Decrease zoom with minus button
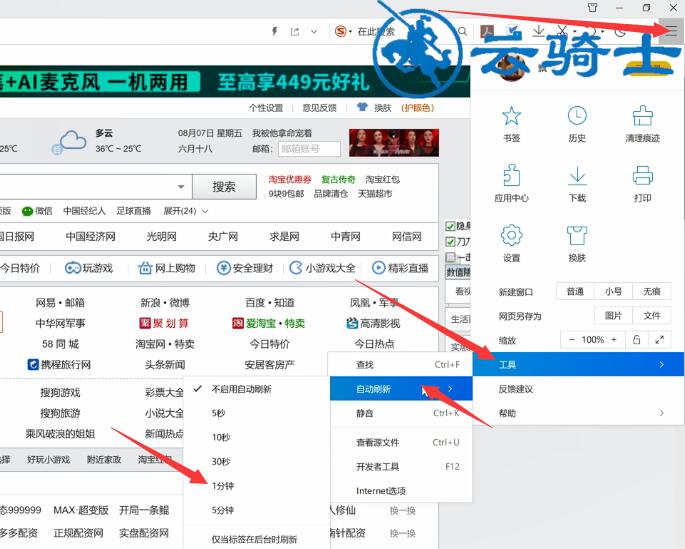Image resolution: width=685 pixels, height=549 pixels. [x=571, y=339]
